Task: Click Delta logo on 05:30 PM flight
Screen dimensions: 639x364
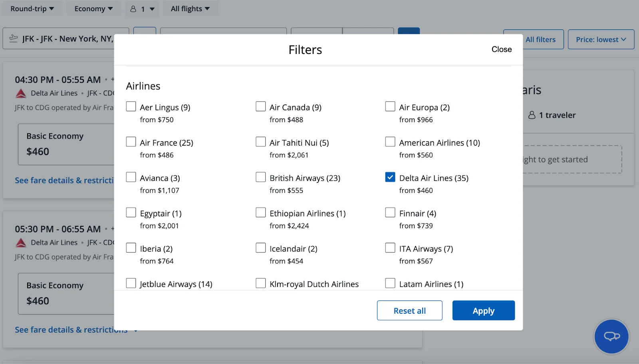Action: [x=21, y=243]
